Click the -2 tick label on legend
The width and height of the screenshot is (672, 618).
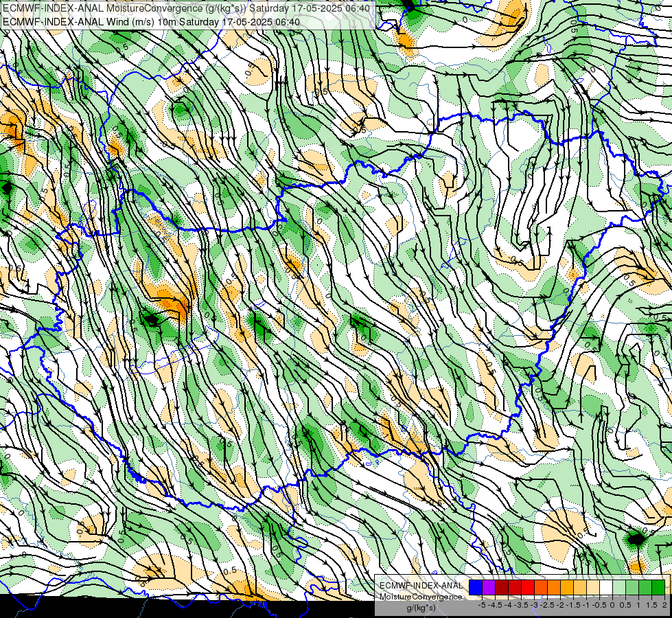coord(560,605)
